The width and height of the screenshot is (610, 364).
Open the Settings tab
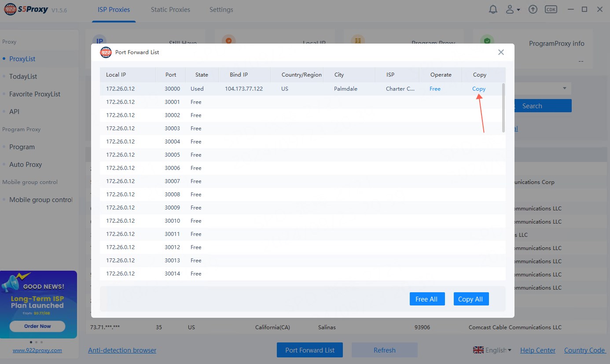[x=221, y=10]
